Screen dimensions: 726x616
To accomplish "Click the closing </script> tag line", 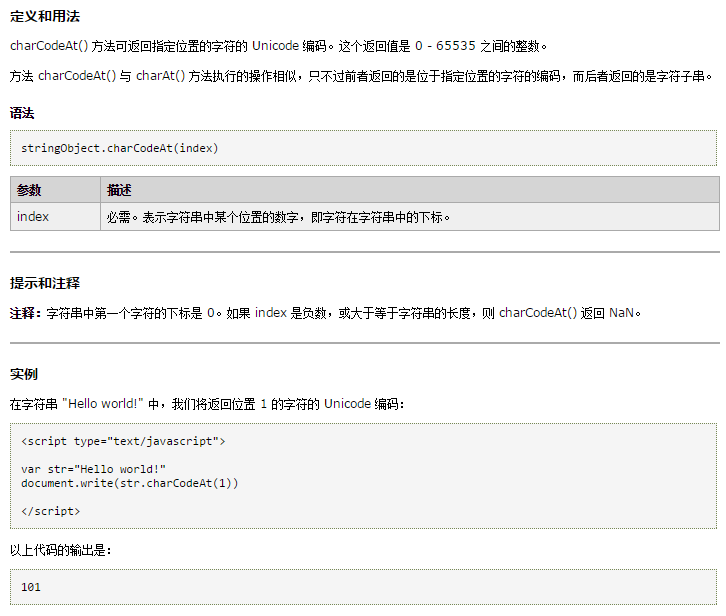I will [x=50, y=511].
